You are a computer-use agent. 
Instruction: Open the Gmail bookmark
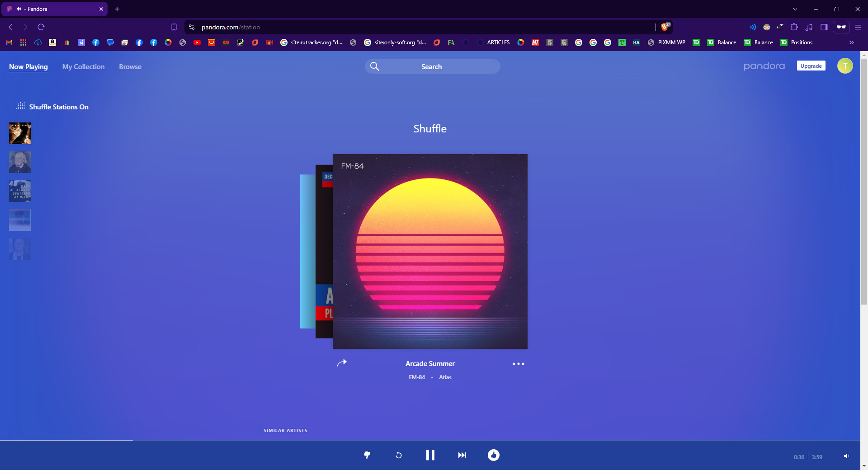pos(9,42)
